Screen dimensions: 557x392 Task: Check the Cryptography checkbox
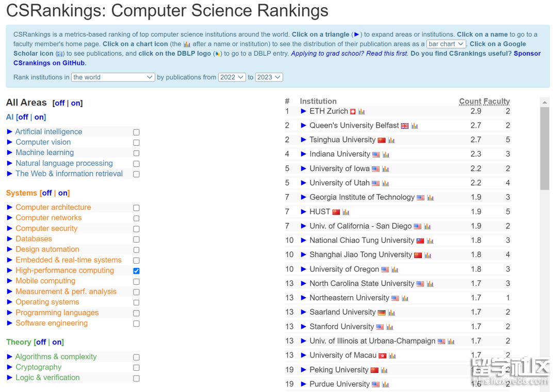(136, 368)
